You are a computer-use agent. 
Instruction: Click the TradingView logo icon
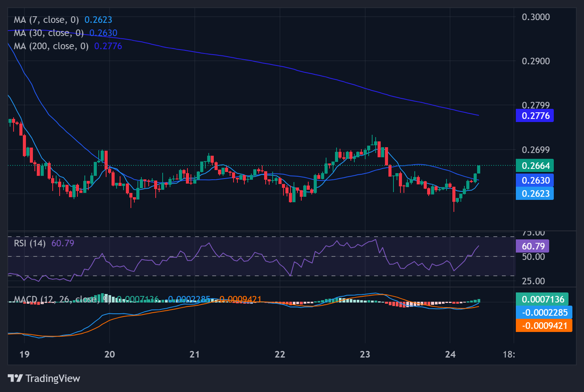click(x=15, y=378)
